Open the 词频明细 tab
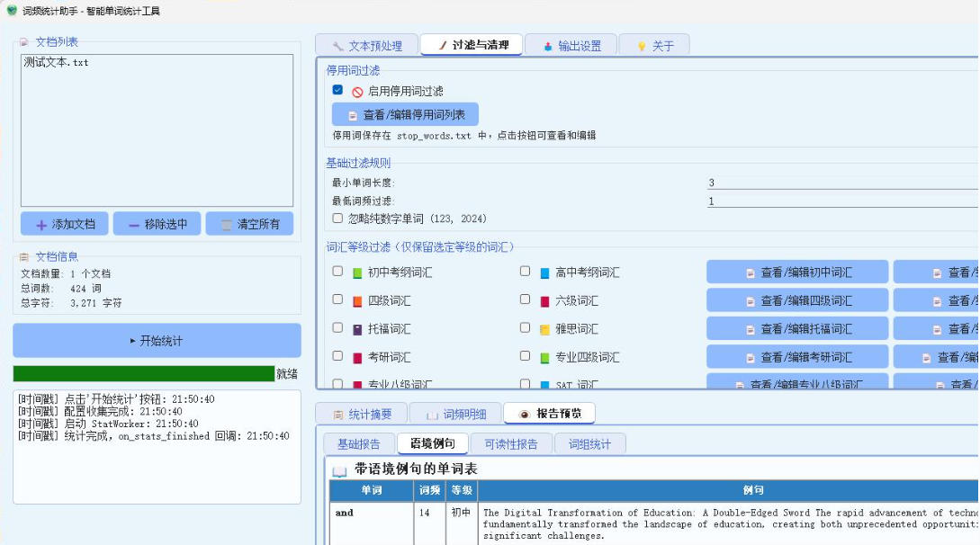This screenshot has width=980, height=545. [x=455, y=414]
